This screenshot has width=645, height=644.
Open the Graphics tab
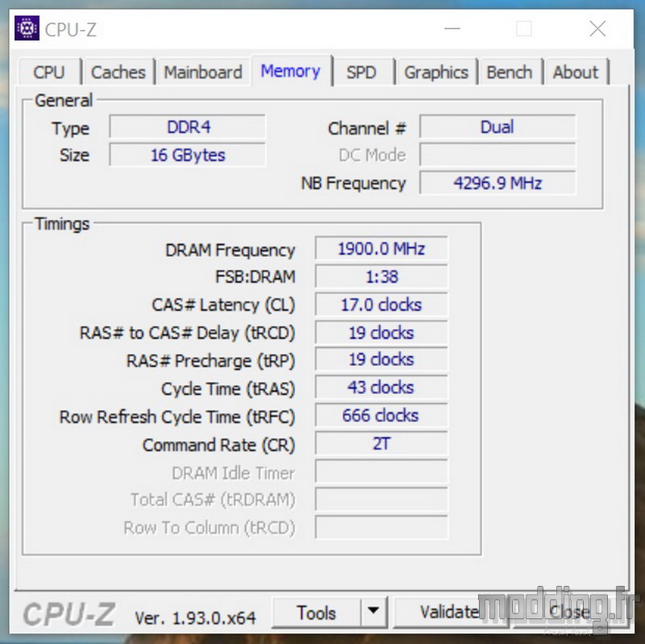[x=436, y=73]
